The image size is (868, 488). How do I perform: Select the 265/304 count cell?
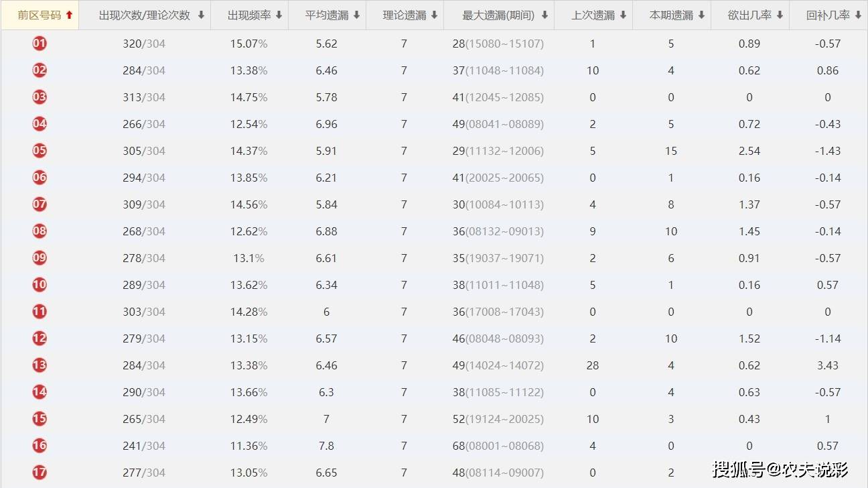144,419
